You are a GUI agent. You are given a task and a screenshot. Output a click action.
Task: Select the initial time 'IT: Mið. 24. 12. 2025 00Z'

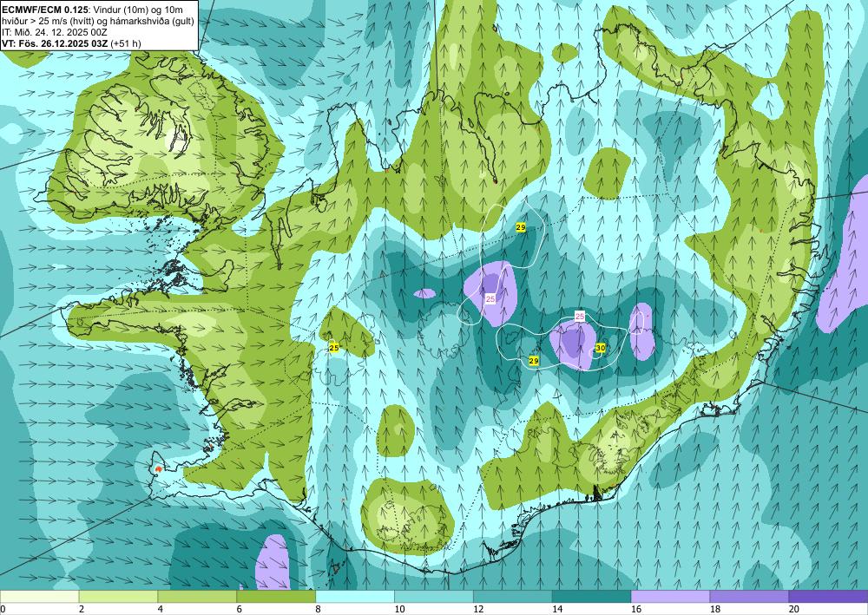(x=54, y=32)
